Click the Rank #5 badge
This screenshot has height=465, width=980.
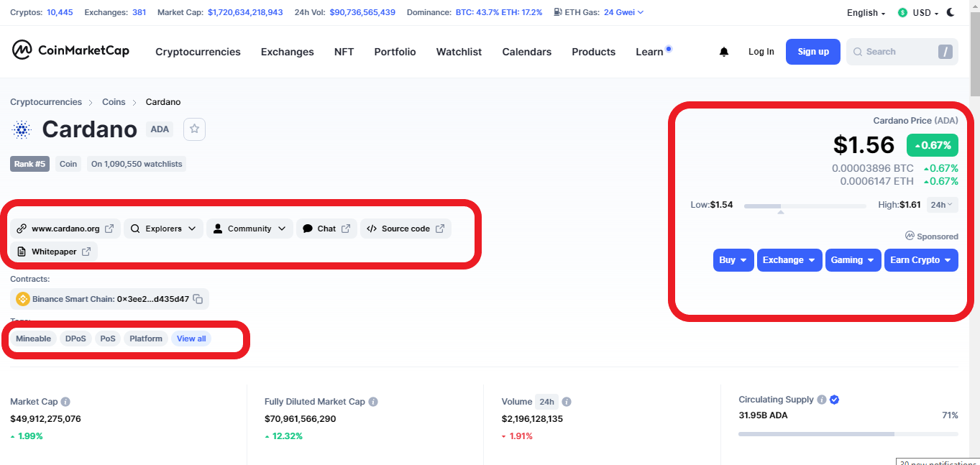(30, 164)
